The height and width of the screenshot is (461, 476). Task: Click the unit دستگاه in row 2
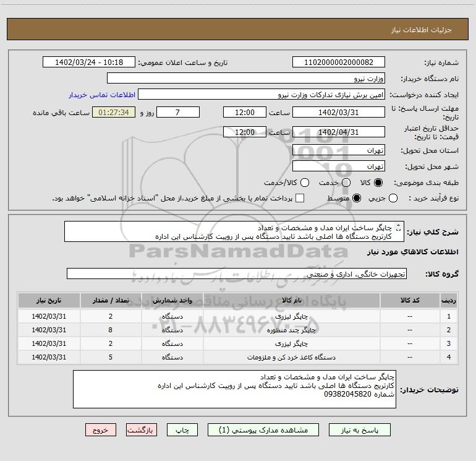click(172, 330)
